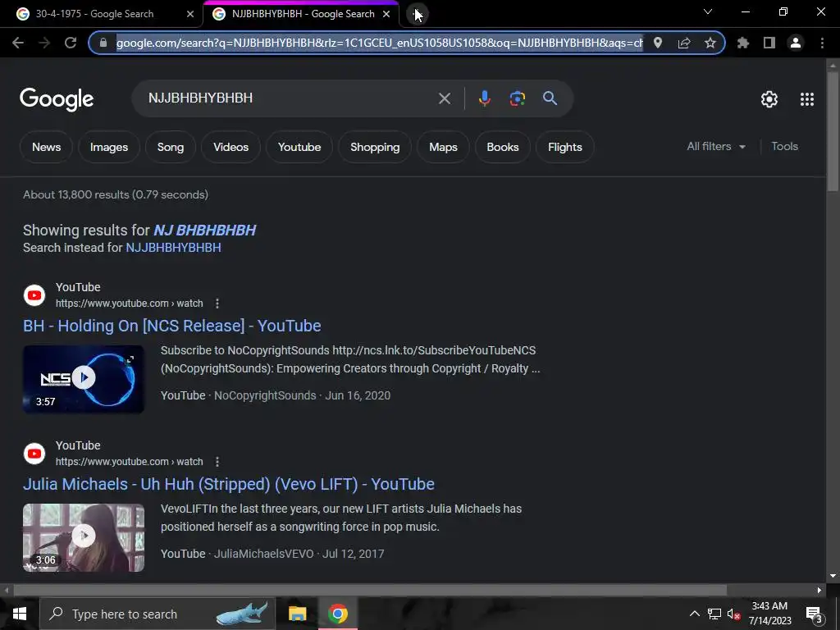Click the first result's YouTube favicon

(x=34, y=295)
